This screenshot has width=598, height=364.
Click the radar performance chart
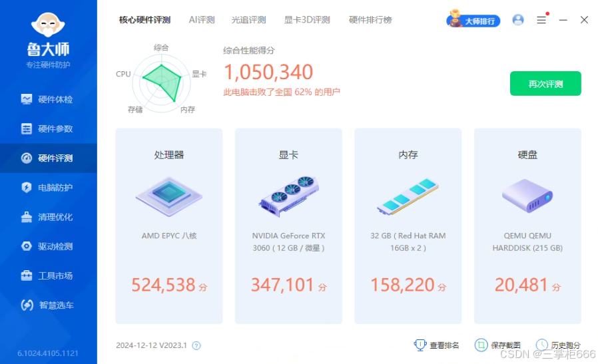[162, 83]
